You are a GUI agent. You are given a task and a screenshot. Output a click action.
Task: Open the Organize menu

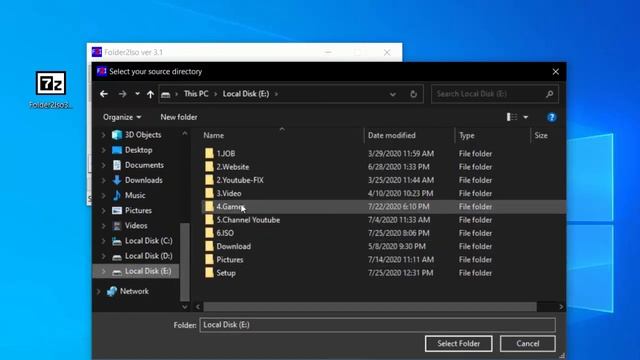[122, 117]
